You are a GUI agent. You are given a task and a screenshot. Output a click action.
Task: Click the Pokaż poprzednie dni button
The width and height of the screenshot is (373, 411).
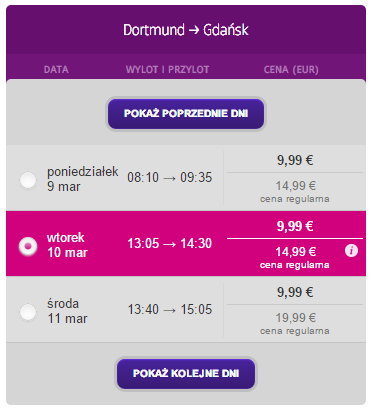pyautogui.click(x=186, y=114)
